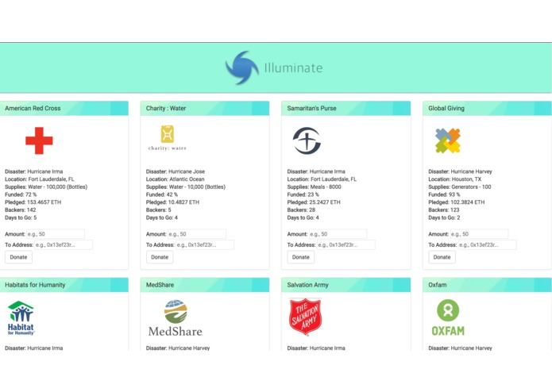Image resolution: width=552 pixels, height=392 pixels.
Task: Click the Global Giving card header
Action: click(487, 108)
